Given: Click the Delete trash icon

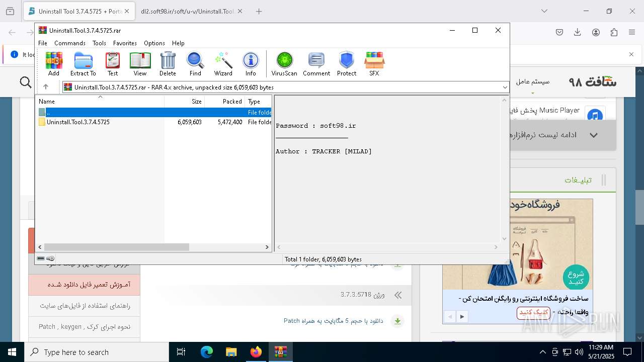Looking at the screenshot, I should point(168,64).
